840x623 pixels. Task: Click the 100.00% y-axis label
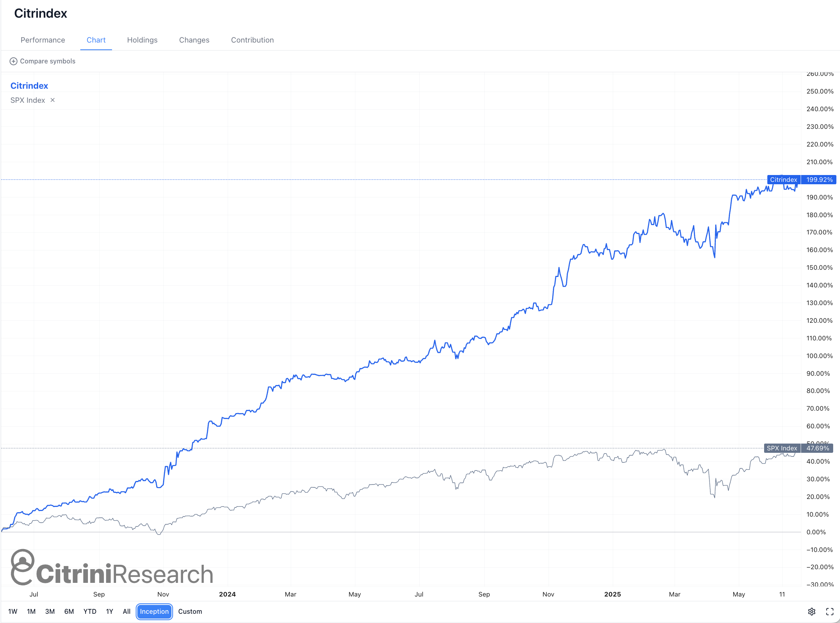[x=820, y=356]
